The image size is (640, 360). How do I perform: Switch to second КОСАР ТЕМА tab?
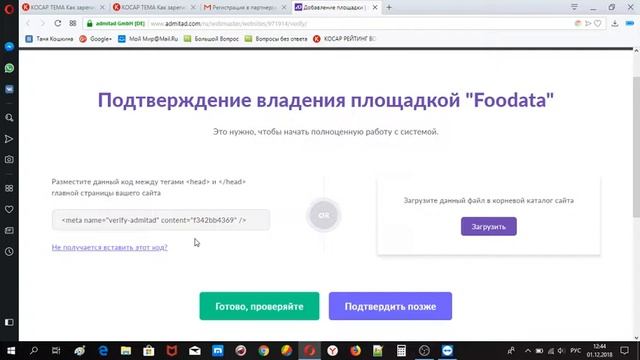click(154, 7)
